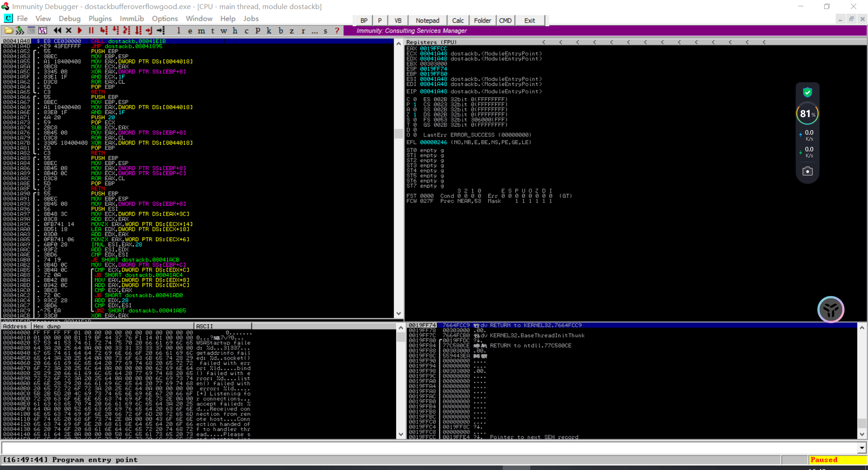Open the View menu

tap(43, 19)
